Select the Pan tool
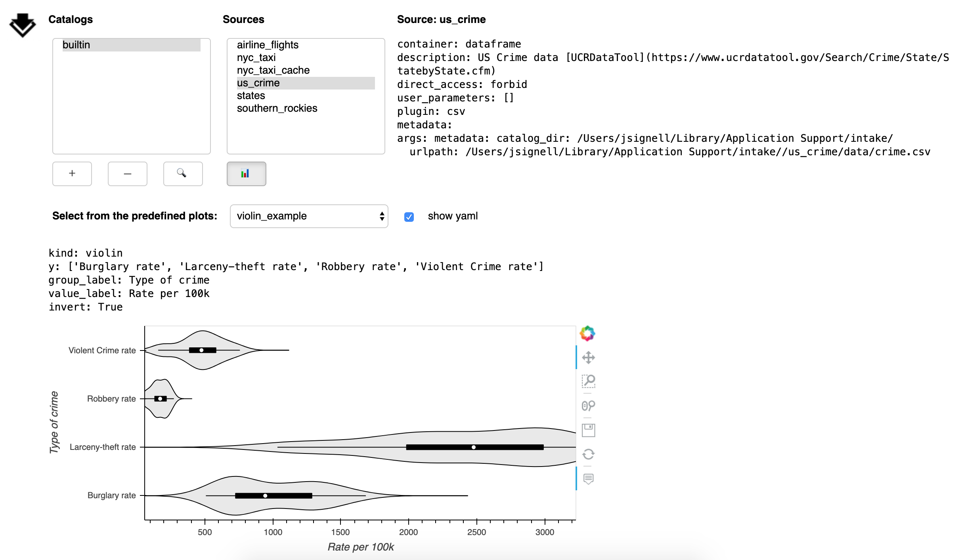 click(588, 358)
